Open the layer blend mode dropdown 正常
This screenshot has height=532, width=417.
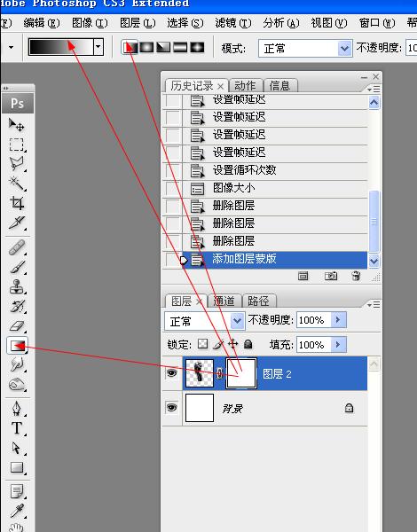point(237,320)
